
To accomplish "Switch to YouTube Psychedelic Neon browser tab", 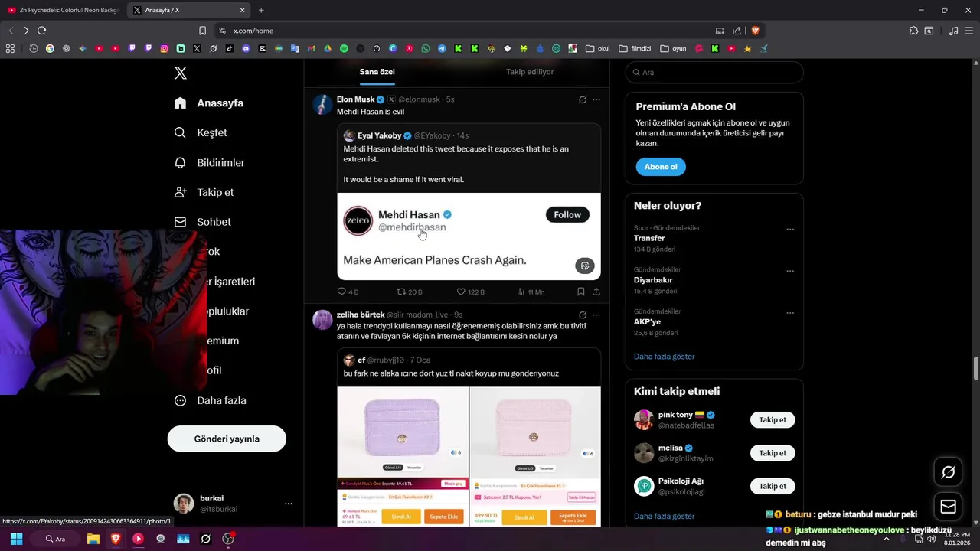I will click(64, 10).
